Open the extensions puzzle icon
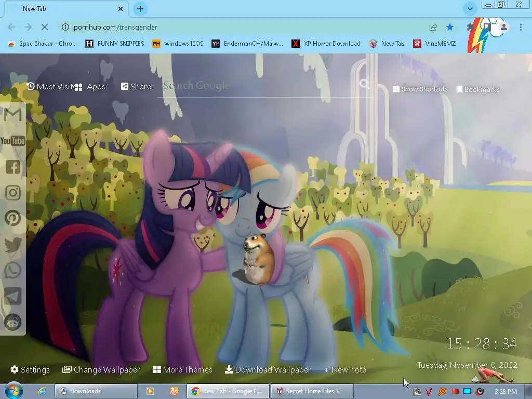 [470, 27]
